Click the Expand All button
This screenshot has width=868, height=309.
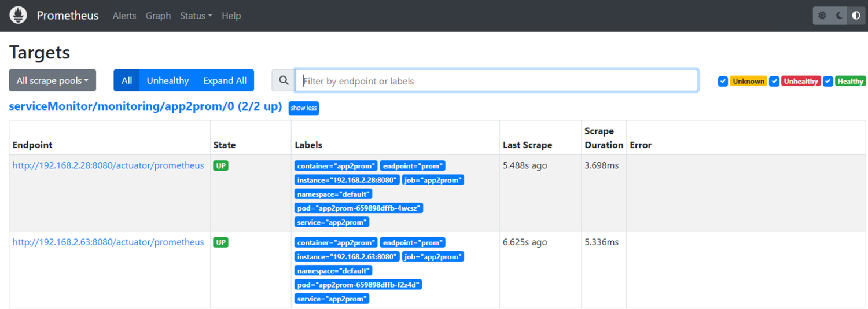pyautogui.click(x=225, y=80)
